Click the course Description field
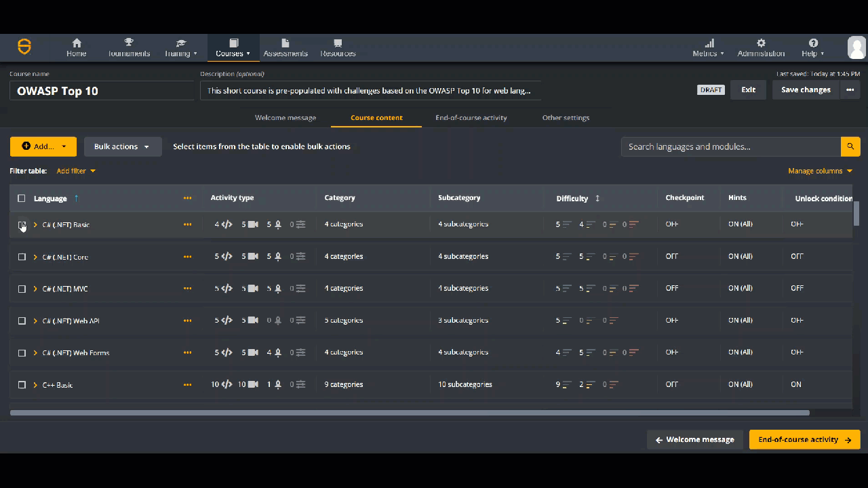The image size is (868, 488). 370,91
